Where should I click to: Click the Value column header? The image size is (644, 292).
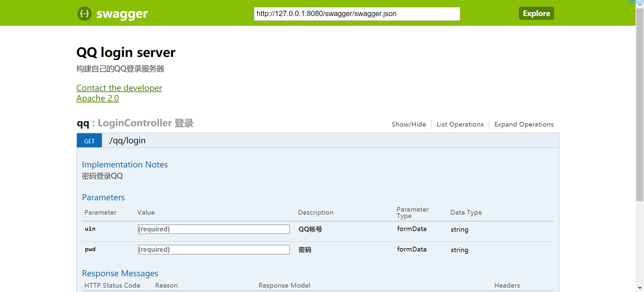pyautogui.click(x=146, y=212)
